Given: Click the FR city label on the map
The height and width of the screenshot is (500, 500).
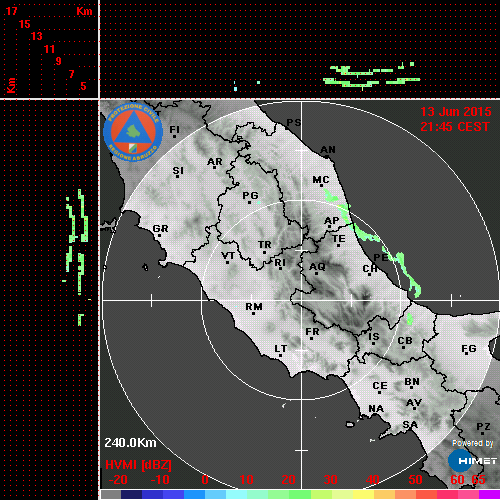Looking at the screenshot, I should [312, 332].
